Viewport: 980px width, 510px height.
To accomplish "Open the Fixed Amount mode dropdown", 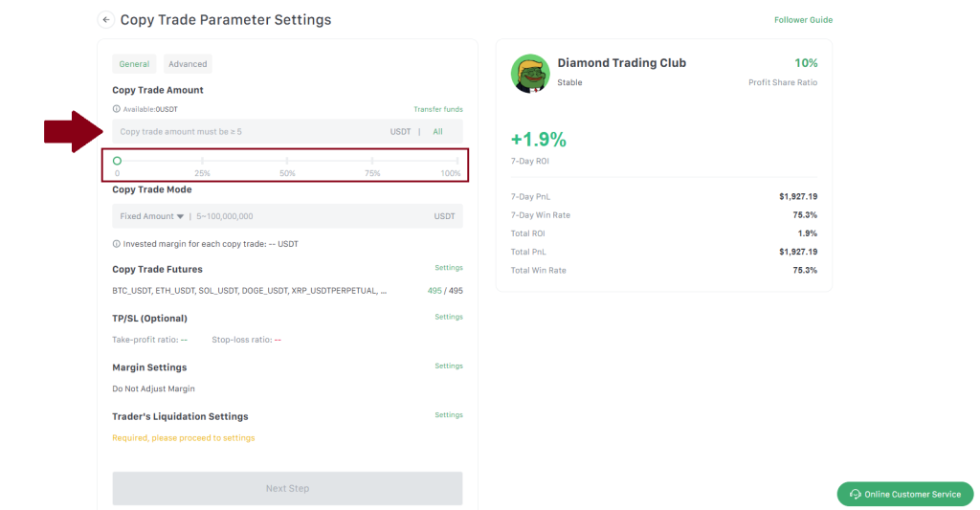I will [x=151, y=216].
